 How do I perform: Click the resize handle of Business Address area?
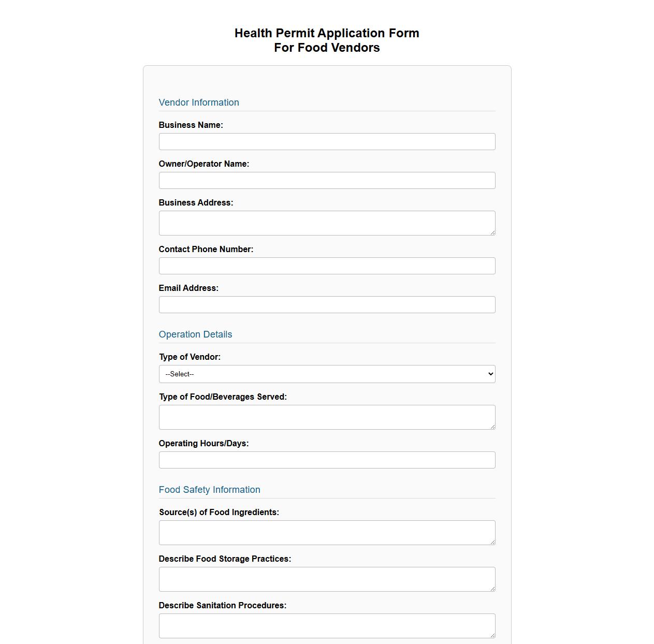click(492, 233)
